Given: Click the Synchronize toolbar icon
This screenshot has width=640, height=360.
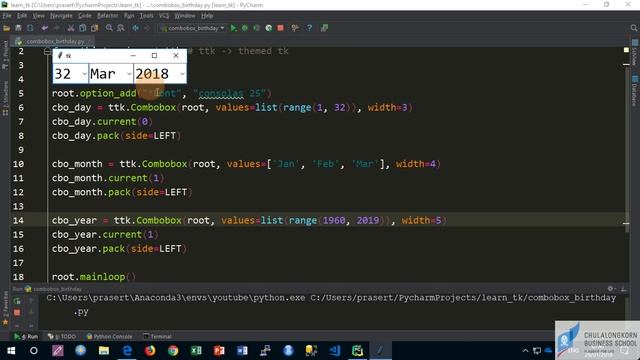Looking at the screenshot, I should pos(30,28).
